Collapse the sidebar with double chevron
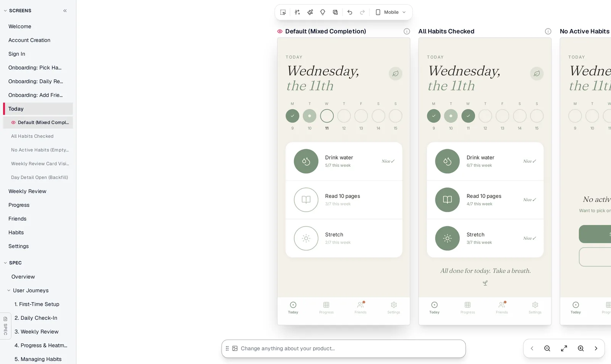This screenshot has height=364, width=611. [65, 11]
